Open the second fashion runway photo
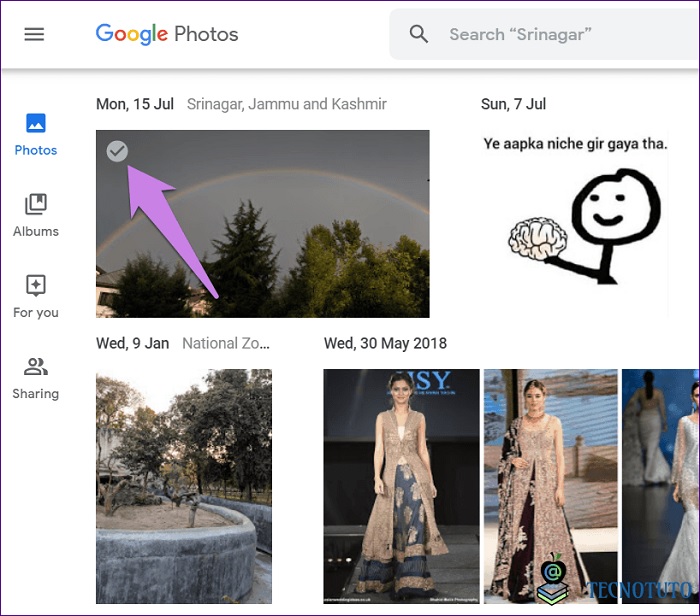 [548, 485]
